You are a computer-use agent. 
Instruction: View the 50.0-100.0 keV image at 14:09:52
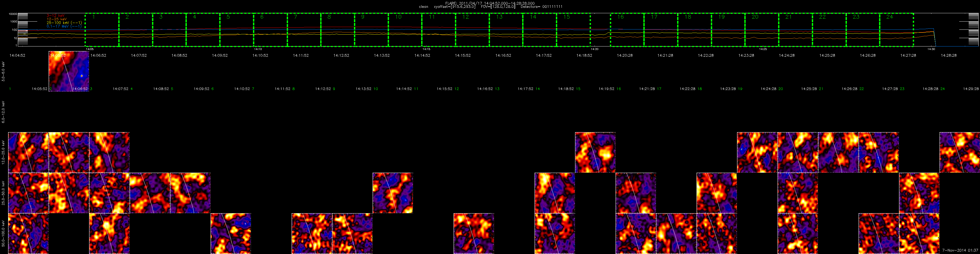[231, 233]
